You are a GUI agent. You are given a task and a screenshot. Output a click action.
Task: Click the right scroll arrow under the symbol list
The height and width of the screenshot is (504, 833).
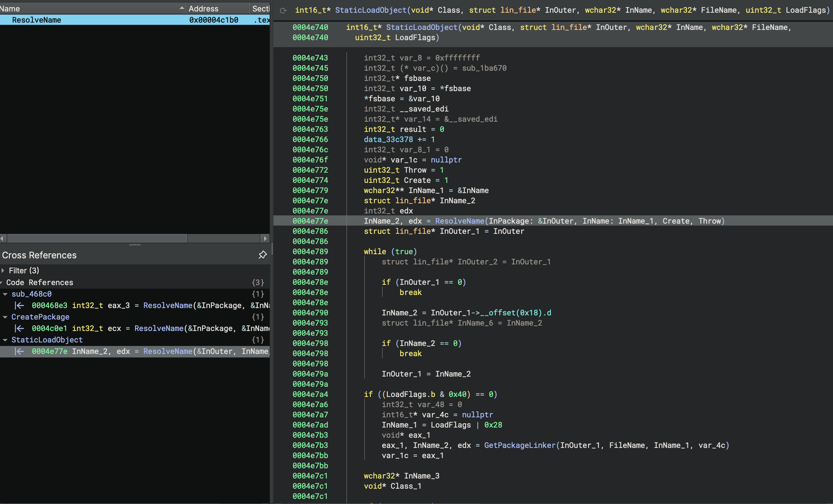(266, 239)
